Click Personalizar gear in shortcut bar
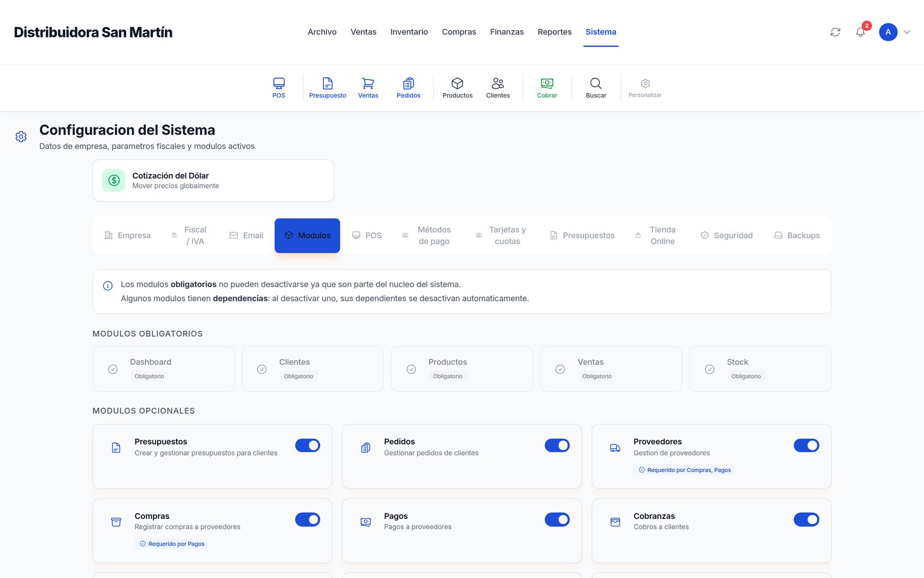Viewport: 924px width, 578px height. 645,88
